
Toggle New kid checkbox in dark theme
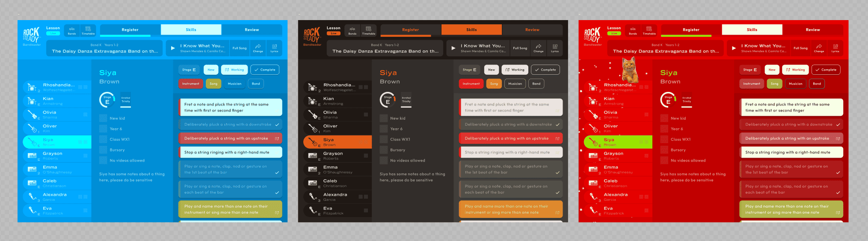point(384,118)
